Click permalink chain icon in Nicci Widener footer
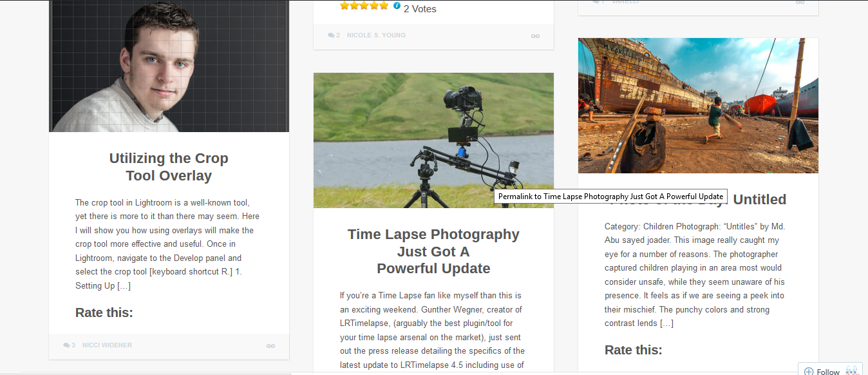The width and height of the screenshot is (868, 375). pos(271,346)
